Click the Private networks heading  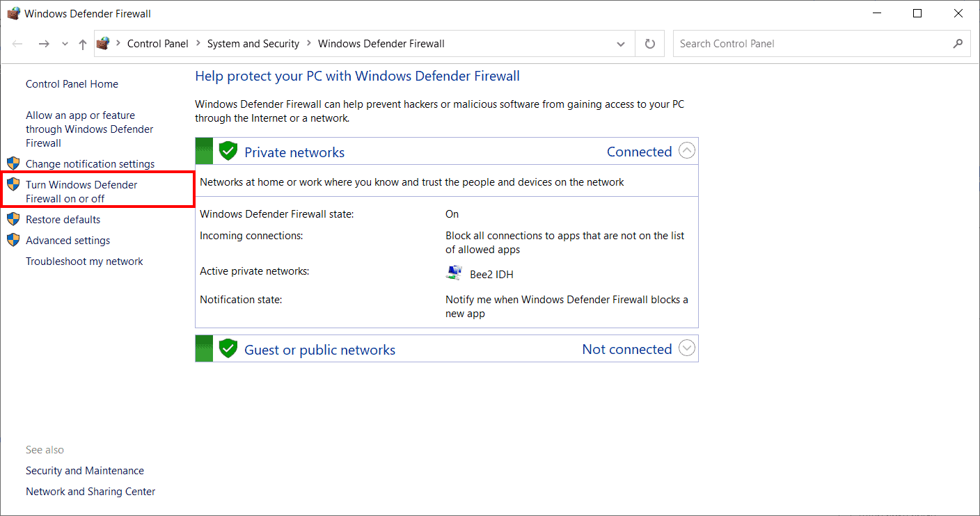[294, 152]
